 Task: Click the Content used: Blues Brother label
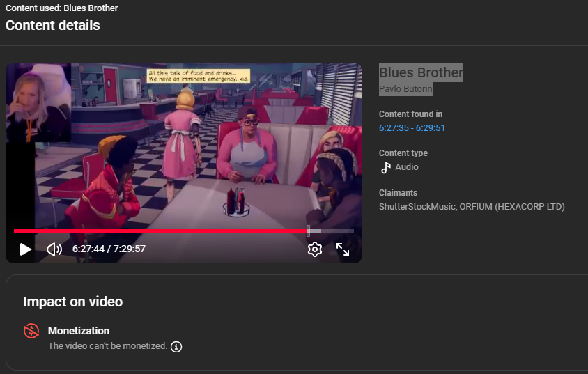click(x=61, y=8)
